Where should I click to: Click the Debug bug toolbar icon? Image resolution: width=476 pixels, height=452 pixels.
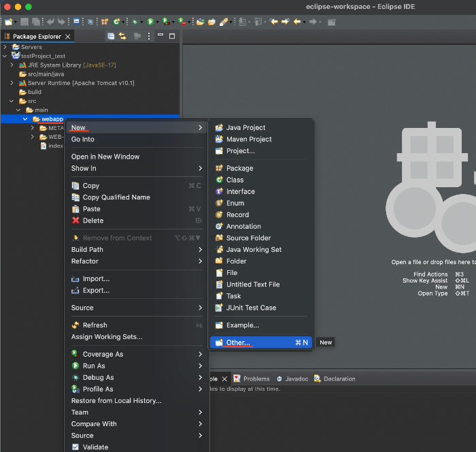coord(135,22)
